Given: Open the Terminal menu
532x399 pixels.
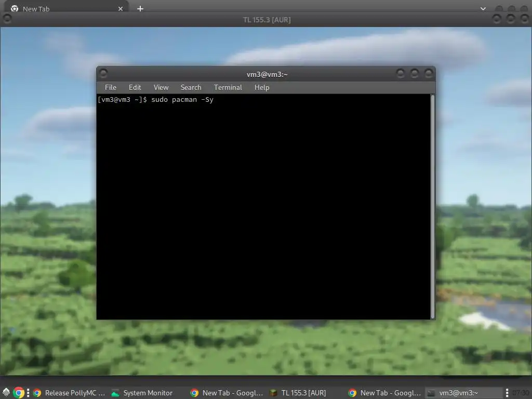Looking at the screenshot, I should click(228, 87).
